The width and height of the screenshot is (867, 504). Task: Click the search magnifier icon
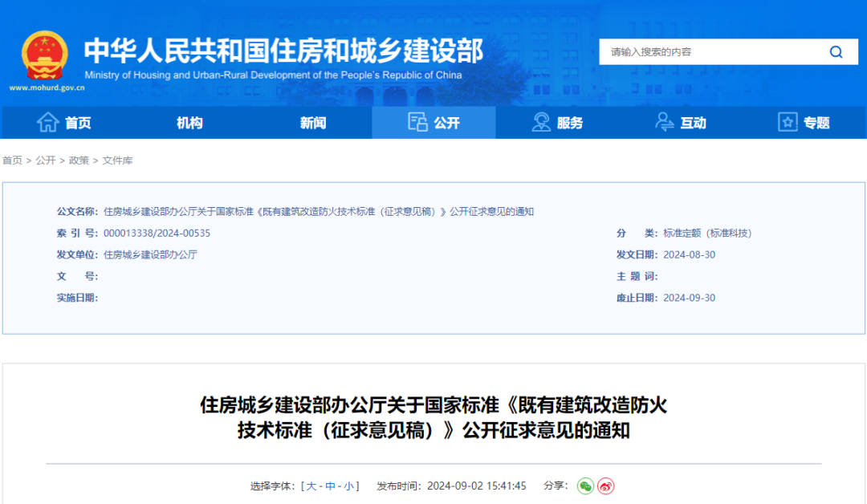click(x=836, y=52)
